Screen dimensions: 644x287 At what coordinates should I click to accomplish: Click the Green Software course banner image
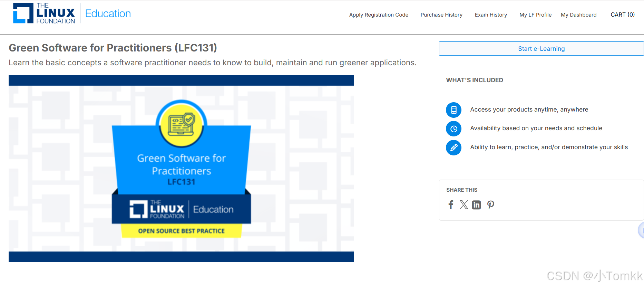(x=181, y=169)
